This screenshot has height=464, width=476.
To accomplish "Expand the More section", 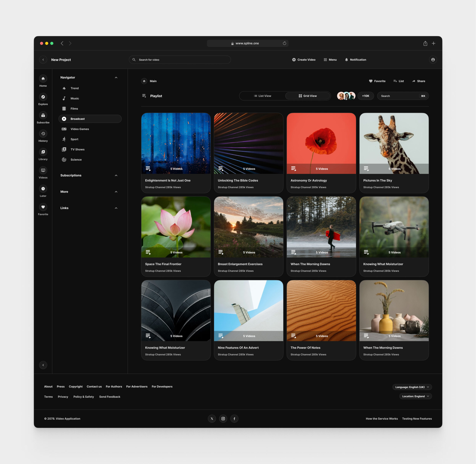I will [116, 192].
